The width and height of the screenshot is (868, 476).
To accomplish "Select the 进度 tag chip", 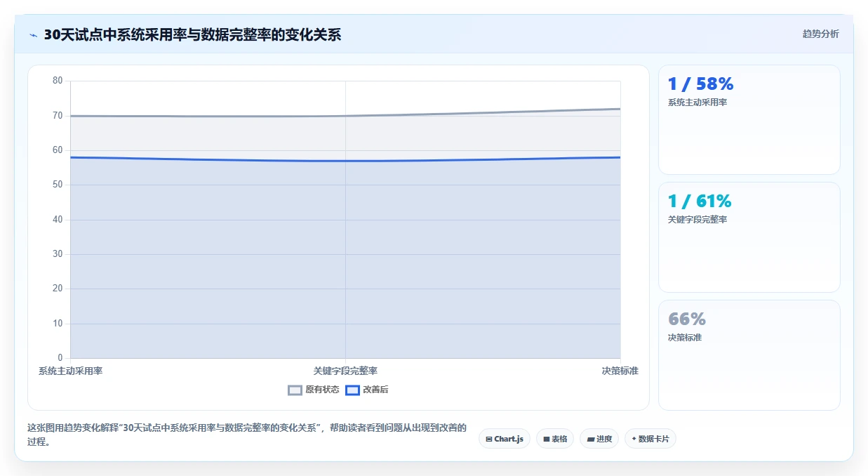I will (x=599, y=439).
